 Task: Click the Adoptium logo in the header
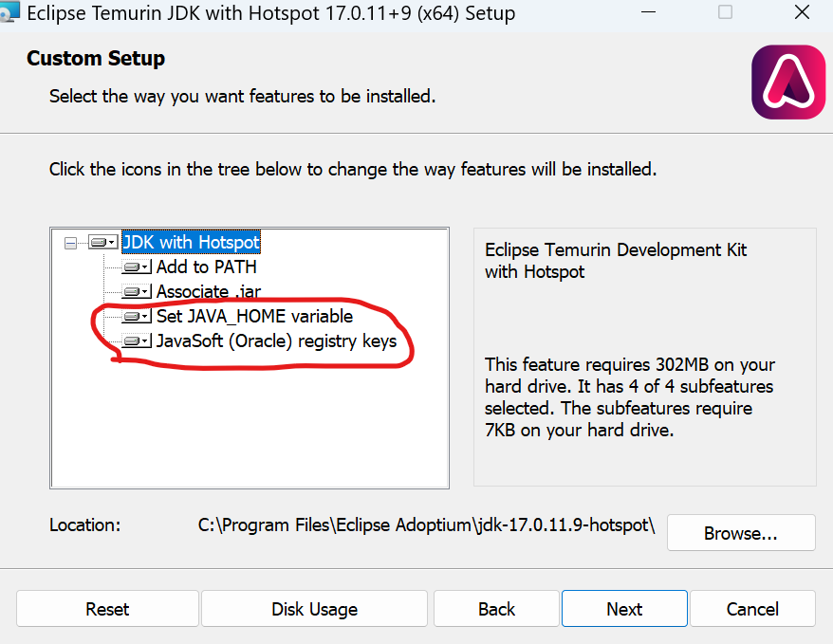pos(788,82)
